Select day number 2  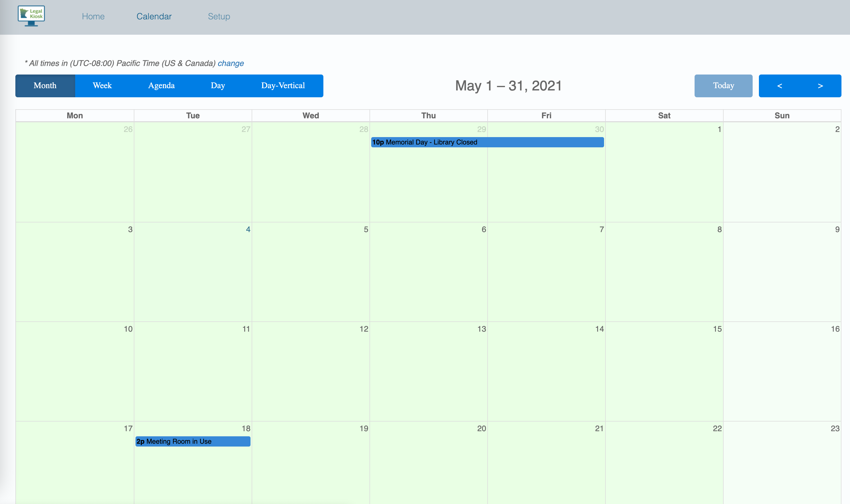click(837, 129)
